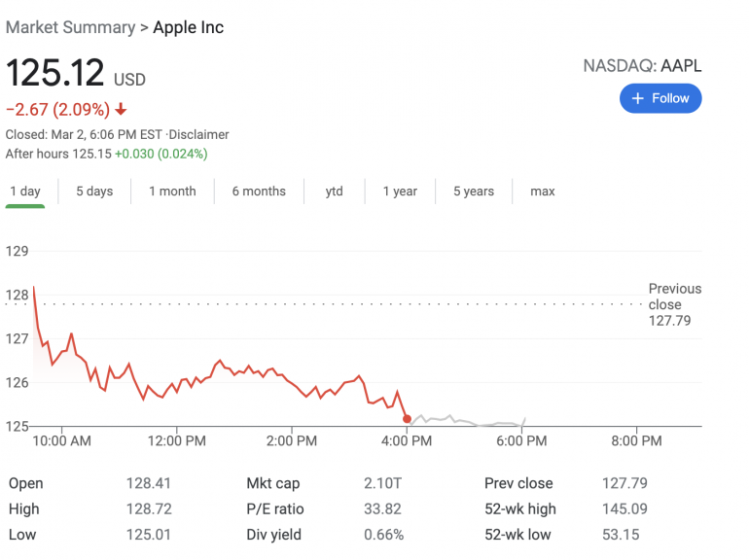Click the Follow button
Screen dimensions: 749x560
pos(660,98)
